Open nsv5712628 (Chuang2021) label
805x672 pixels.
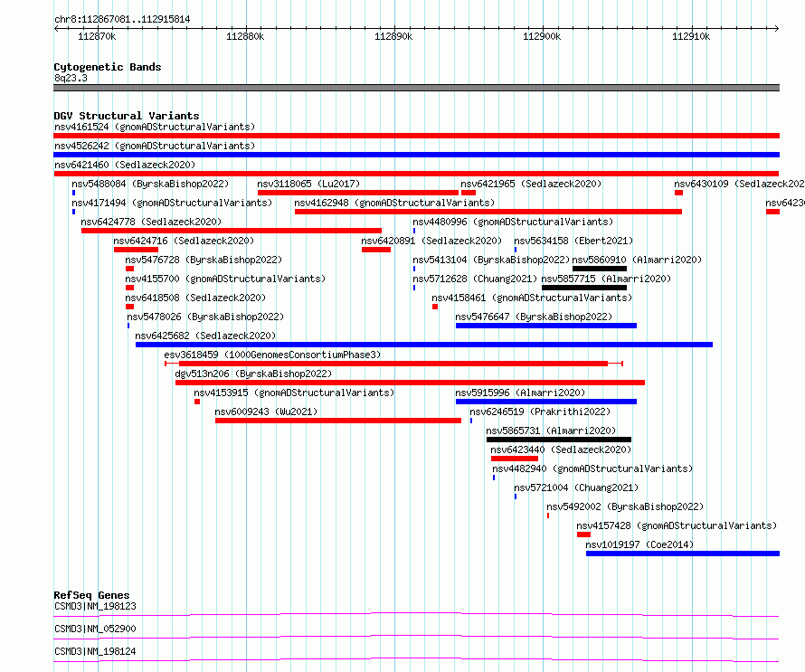[475, 279]
